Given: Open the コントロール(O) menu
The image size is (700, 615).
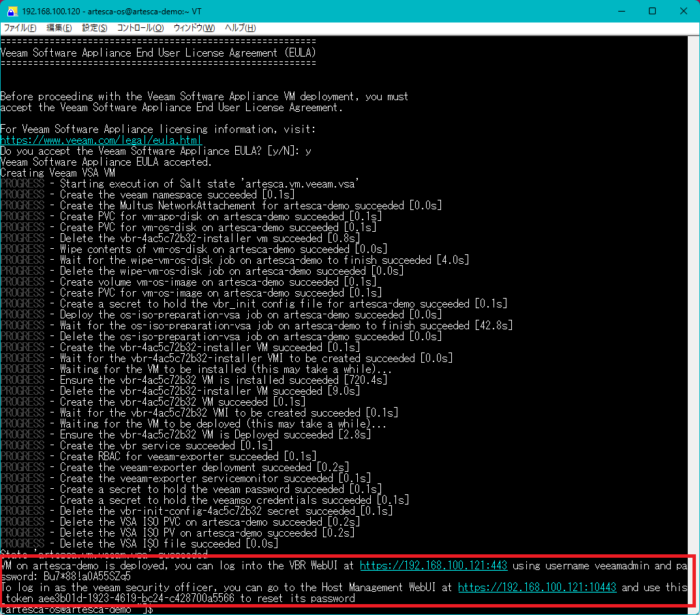Looking at the screenshot, I should 141,28.
